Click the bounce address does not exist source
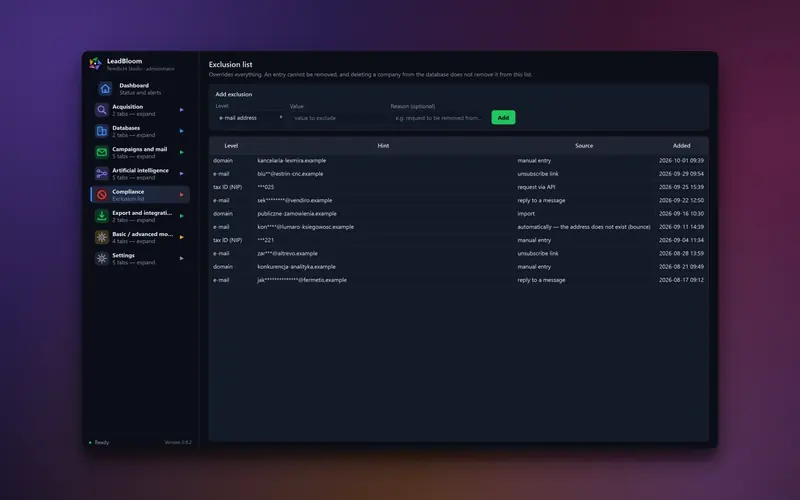Screen dimensions: 800x500 (x=584, y=227)
